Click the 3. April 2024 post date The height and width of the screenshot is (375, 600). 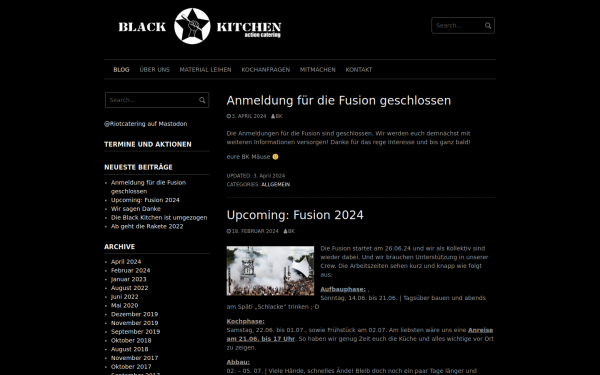249,116
